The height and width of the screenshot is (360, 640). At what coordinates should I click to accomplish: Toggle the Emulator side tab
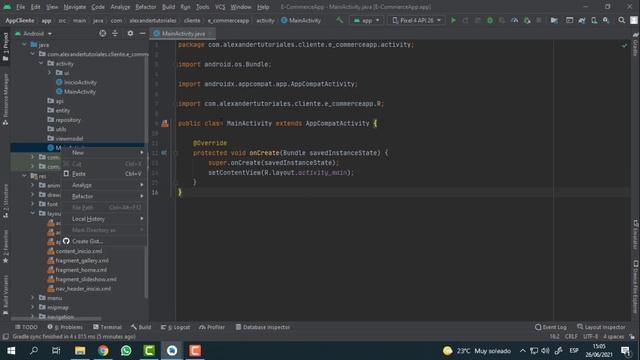point(636,235)
